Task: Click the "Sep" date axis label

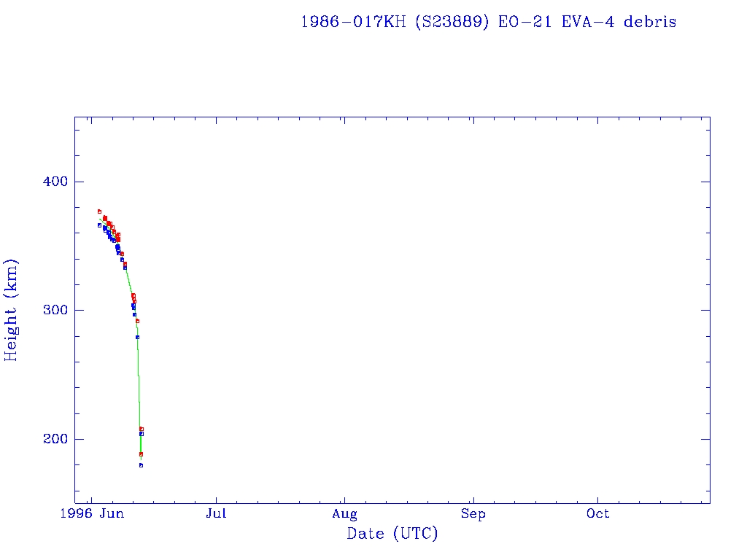Action: (473, 514)
